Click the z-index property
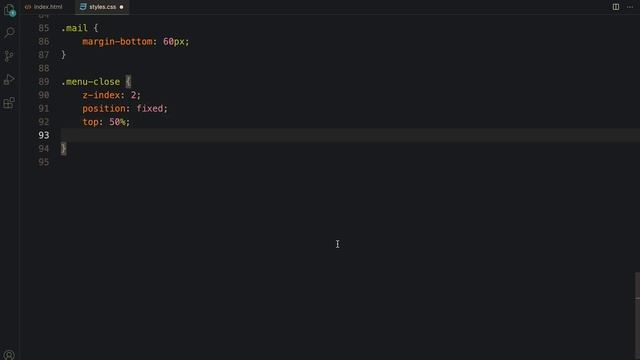The width and height of the screenshot is (640, 360). coord(101,95)
